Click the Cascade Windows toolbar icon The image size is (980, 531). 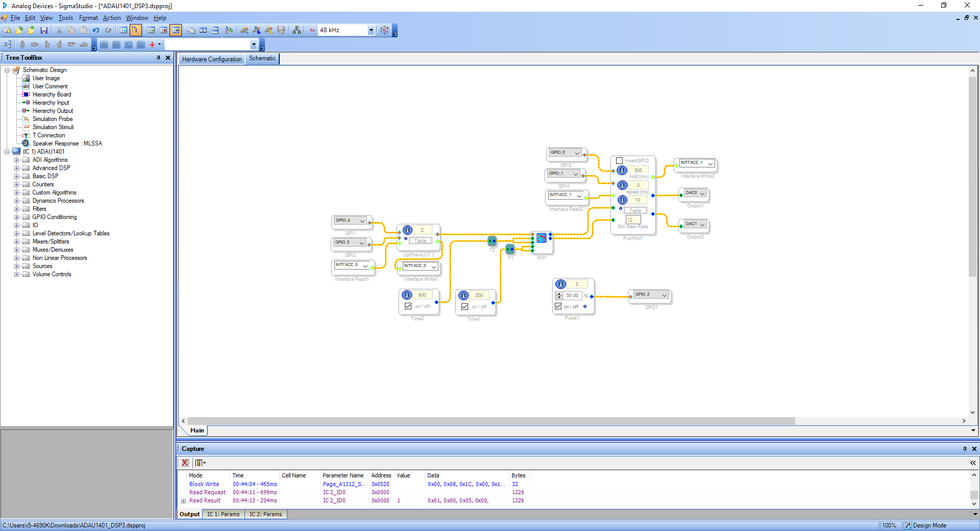click(191, 30)
